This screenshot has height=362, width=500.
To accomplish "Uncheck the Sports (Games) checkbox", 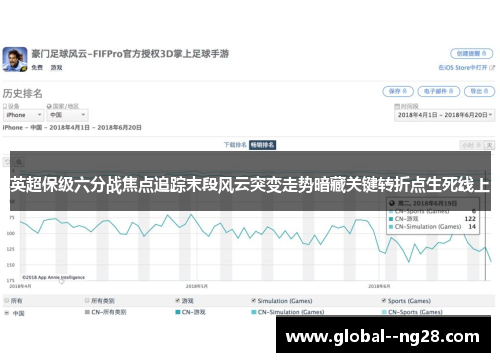I will pos(384,301).
